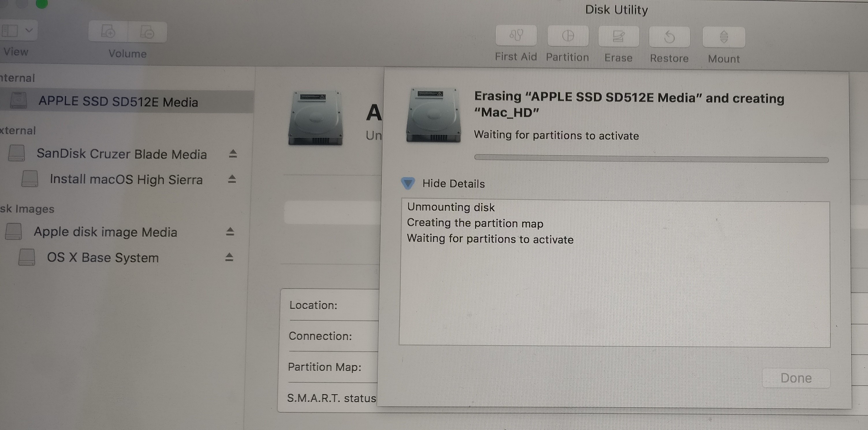This screenshot has width=868, height=430.
Task: Click the Mount toolbar label
Action: pyautogui.click(x=724, y=59)
